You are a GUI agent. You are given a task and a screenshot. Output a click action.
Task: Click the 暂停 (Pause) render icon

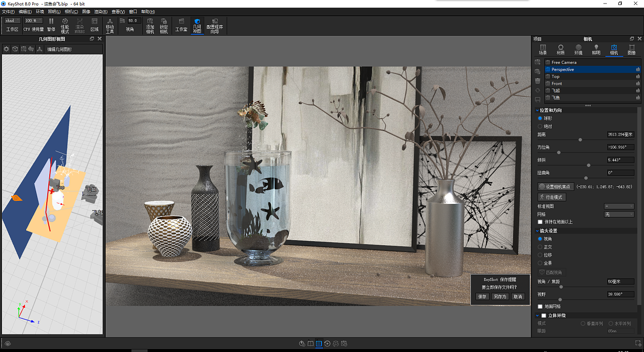(x=51, y=22)
